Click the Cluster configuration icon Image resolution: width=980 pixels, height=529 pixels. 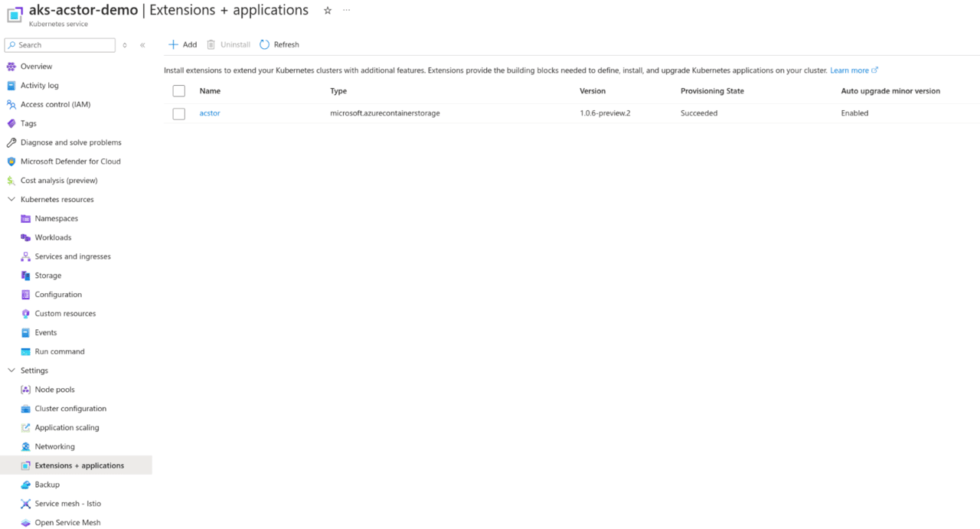pyautogui.click(x=25, y=409)
